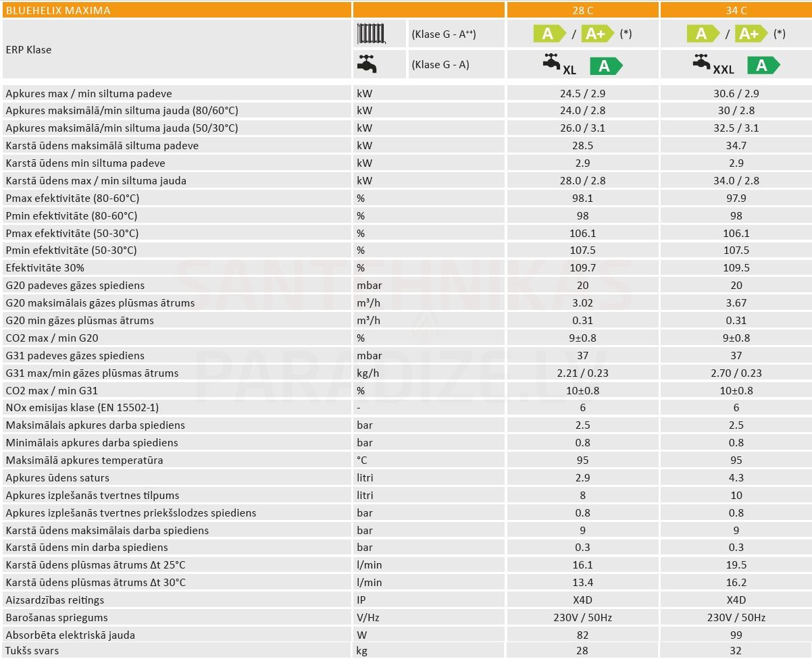Click the "30 / 2.8" value
Image resolution: width=812 pixels, height=659 pixels.
pos(736,111)
